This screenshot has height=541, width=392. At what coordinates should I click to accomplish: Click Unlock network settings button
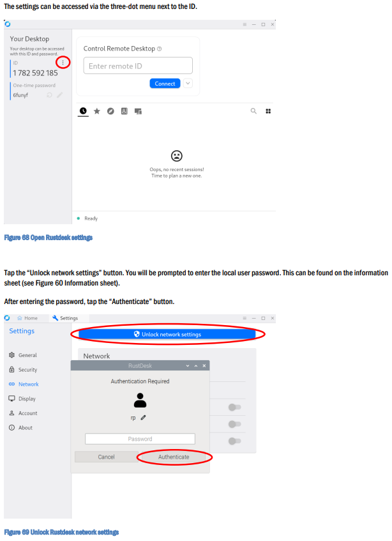167,334
